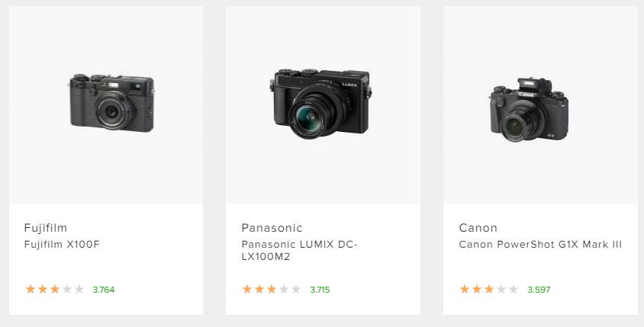Viewport: 644px width, 327px height.
Task: Click the fifth star of Canon rating
Action: coord(514,290)
